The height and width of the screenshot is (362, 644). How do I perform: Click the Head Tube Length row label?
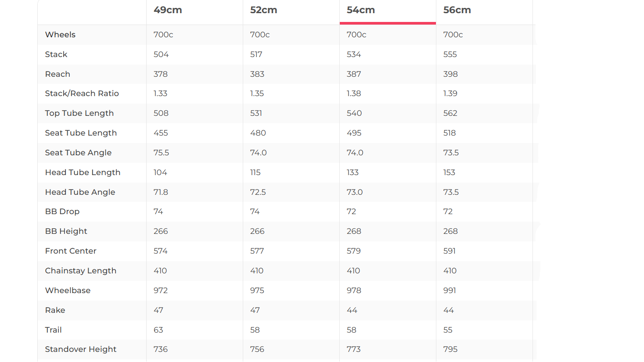tap(83, 172)
